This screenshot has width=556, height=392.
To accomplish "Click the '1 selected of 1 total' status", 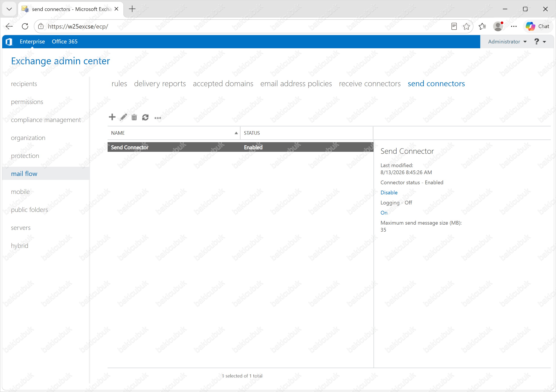I will pyautogui.click(x=242, y=376).
